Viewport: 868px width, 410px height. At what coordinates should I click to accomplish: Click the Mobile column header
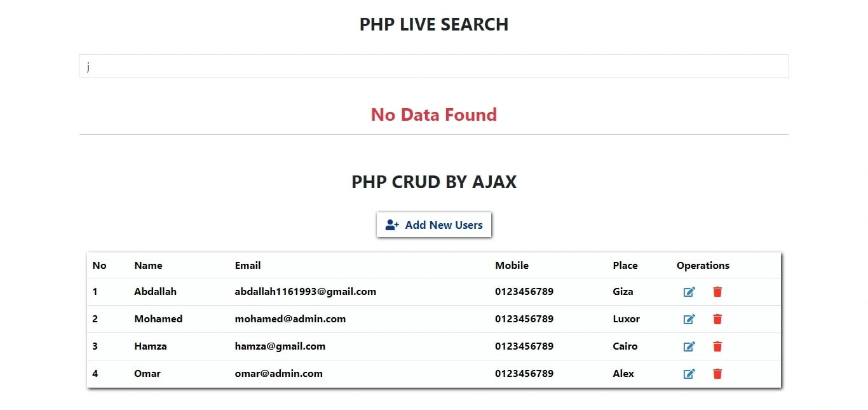512,266
